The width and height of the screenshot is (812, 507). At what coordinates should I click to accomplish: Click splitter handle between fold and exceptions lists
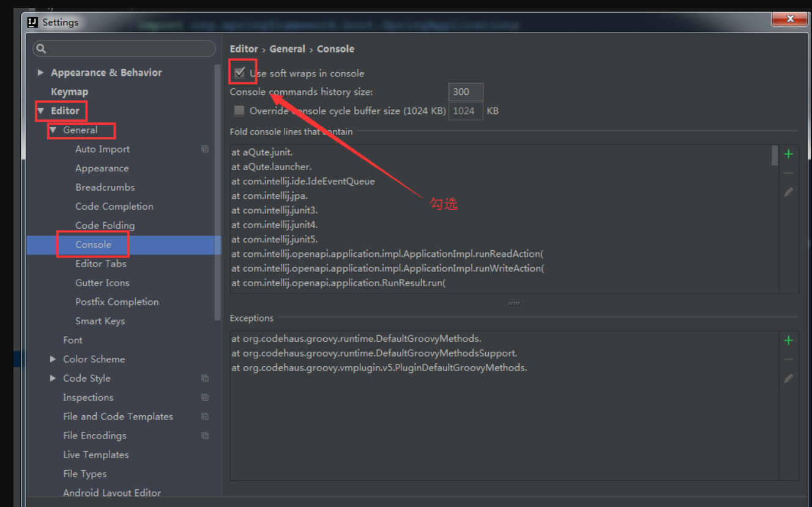coord(514,303)
